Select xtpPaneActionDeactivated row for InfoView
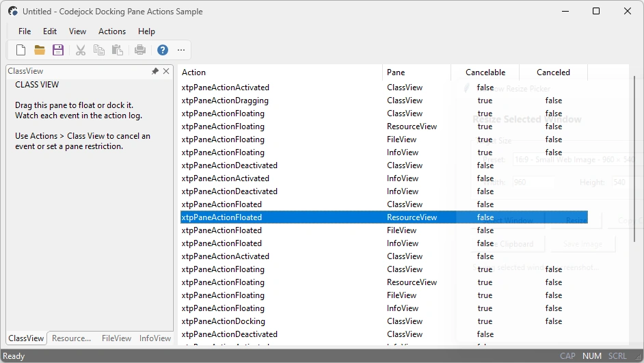Viewport: 644px width, 363px height. click(384, 191)
